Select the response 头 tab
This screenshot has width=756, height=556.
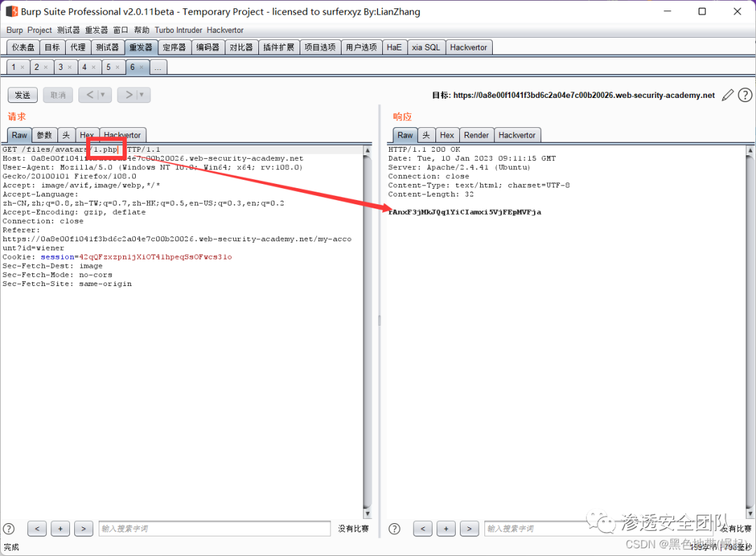click(x=426, y=136)
